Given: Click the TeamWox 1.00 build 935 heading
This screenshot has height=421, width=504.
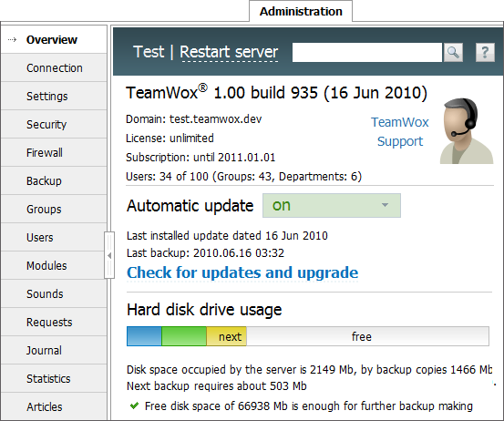Looking at the screenshot, I should [x=276, y=93].
